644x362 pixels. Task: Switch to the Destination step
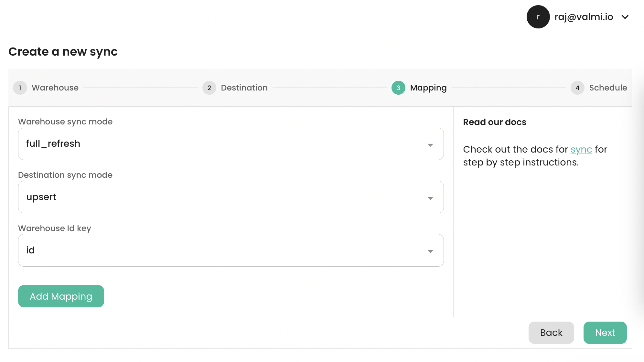tap(244, 88)
